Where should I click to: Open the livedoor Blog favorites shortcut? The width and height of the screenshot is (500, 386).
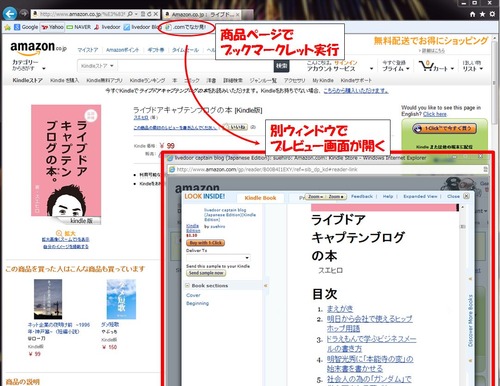point(142,27)
